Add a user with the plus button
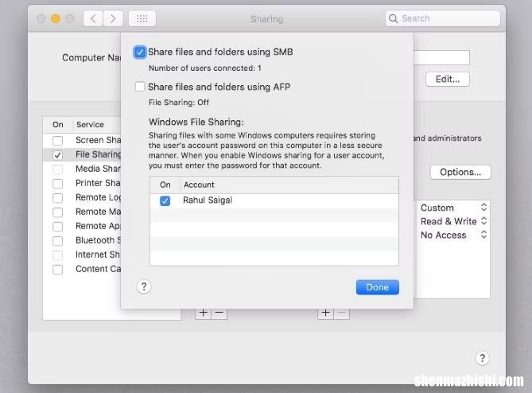The height and width of the screenshot is (393, 532). point(325,313)
